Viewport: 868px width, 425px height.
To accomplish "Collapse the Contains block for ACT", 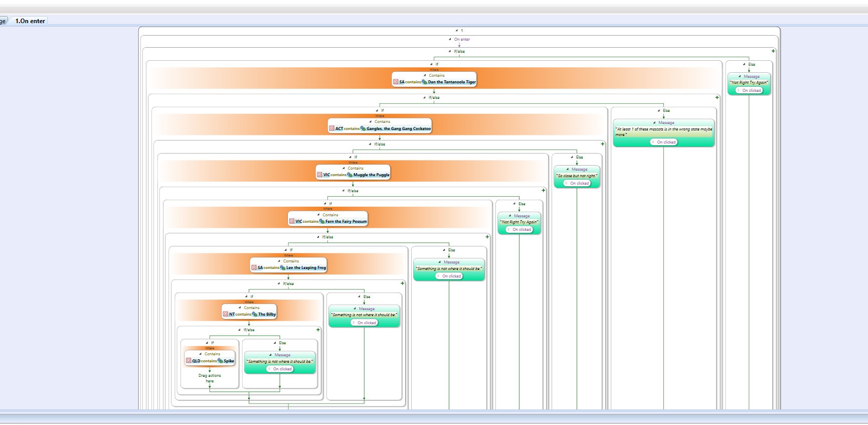I will coord(371,122).
